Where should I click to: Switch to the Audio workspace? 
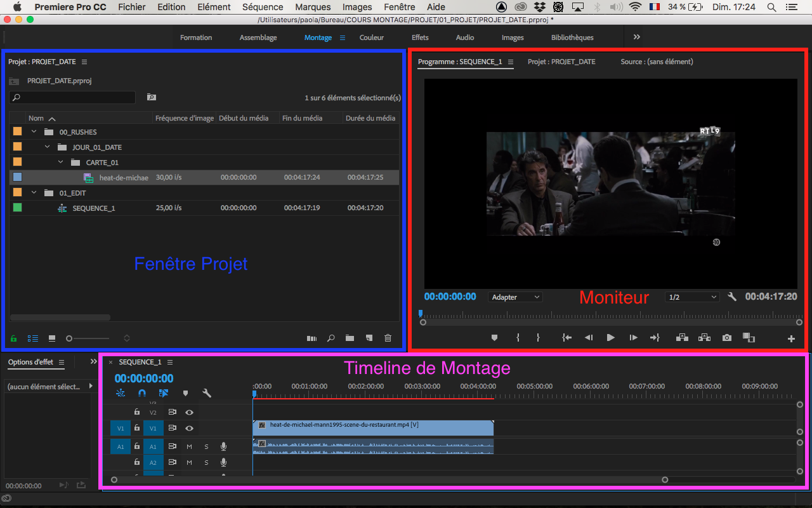(465, 37)
